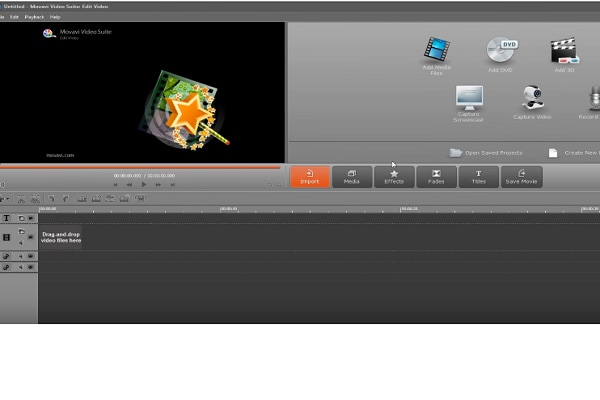Open the Playback menu
600x400 pixels.
(x=34, y=17)
